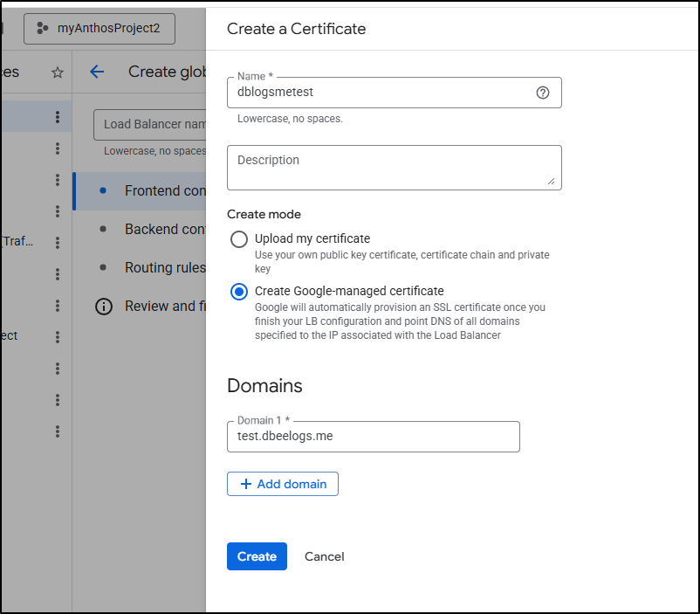Focus the Domain 1 input field
700x614 pixels.
(373, 437)
